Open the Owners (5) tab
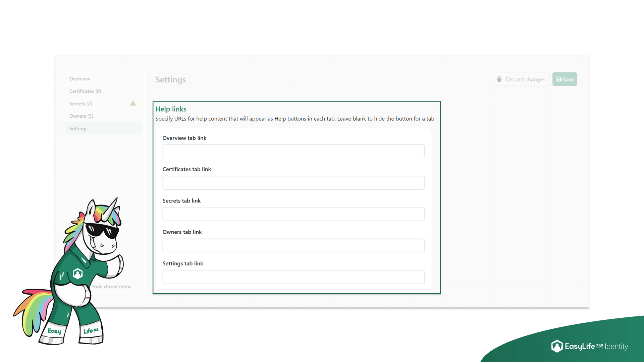 pyautogui.click(x=81, y=116)
